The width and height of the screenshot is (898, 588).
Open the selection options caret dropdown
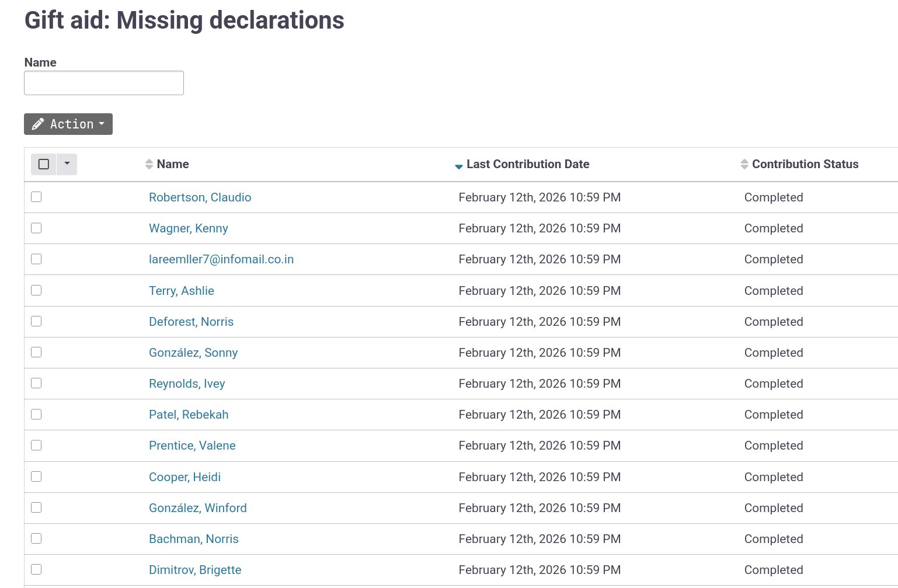coord(67,164)
